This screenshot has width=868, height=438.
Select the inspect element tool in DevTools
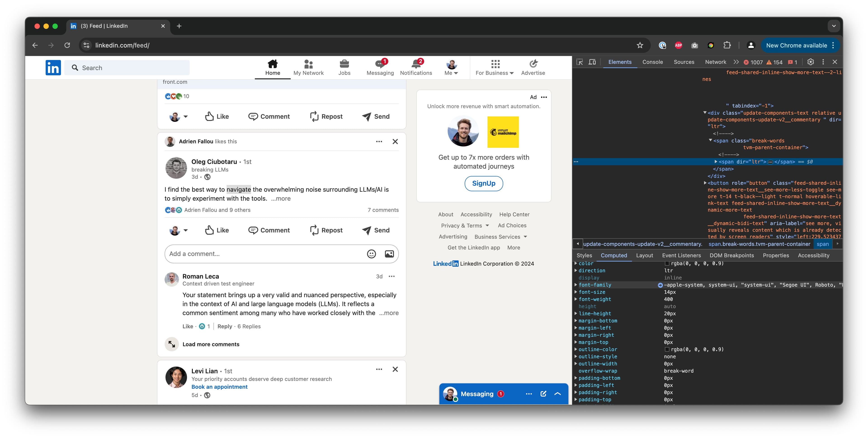coord(580,62)
